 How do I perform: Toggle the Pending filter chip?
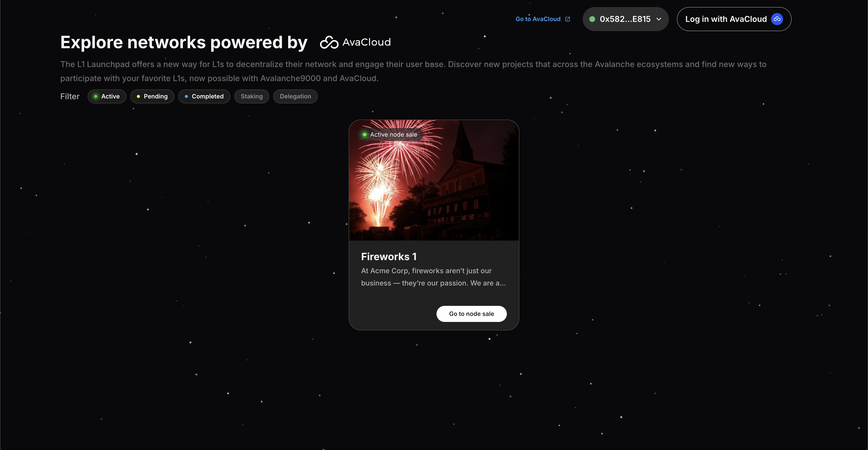point(152,96)
